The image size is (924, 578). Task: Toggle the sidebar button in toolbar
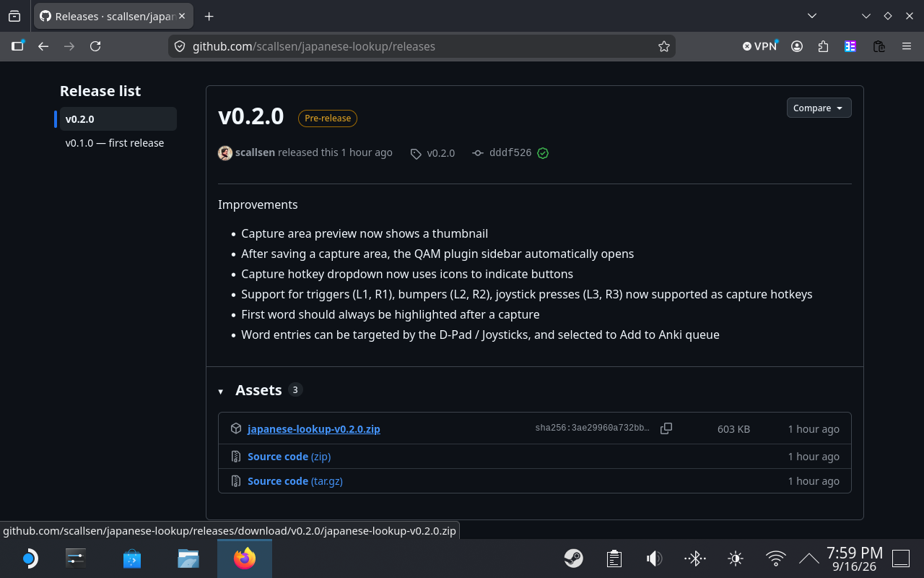pyautogui.click(x=17, y=46)
